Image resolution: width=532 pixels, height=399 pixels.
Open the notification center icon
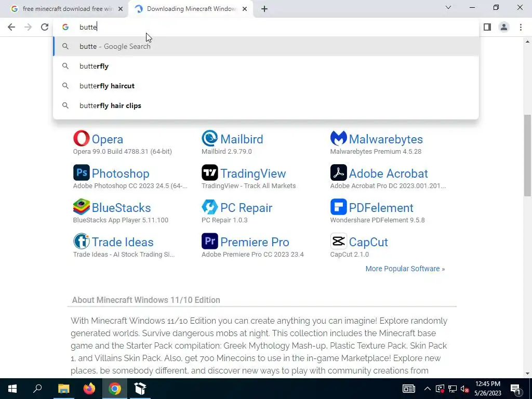(515, 389)
